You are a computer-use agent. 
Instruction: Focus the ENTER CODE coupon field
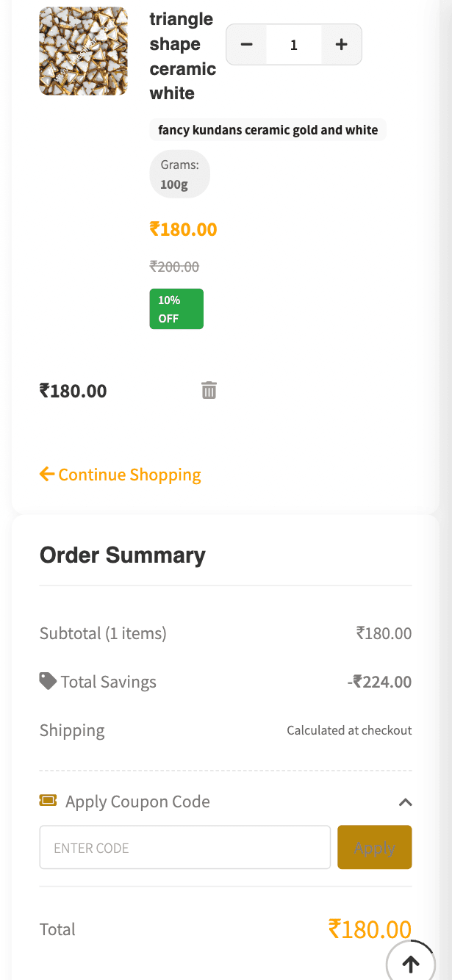point(184,848)
